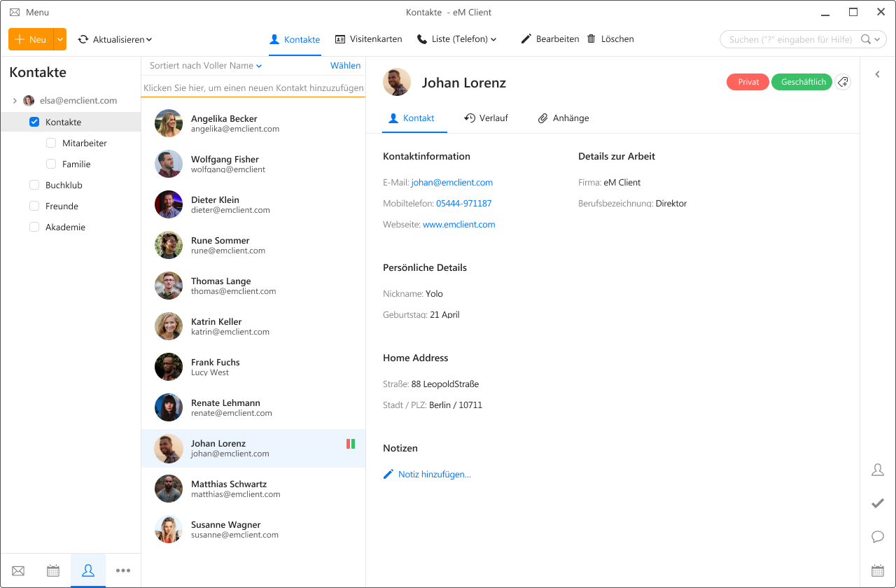Switch to Visitenkarten view
The image size is (896, 588).
[369, 39]
